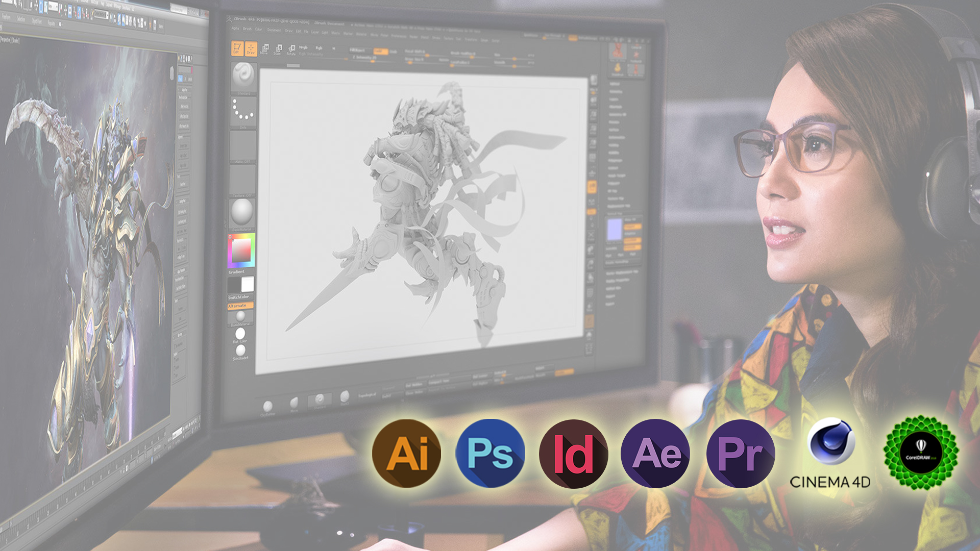Click the Adobe After Effects Ae logo

pos(655,454)
